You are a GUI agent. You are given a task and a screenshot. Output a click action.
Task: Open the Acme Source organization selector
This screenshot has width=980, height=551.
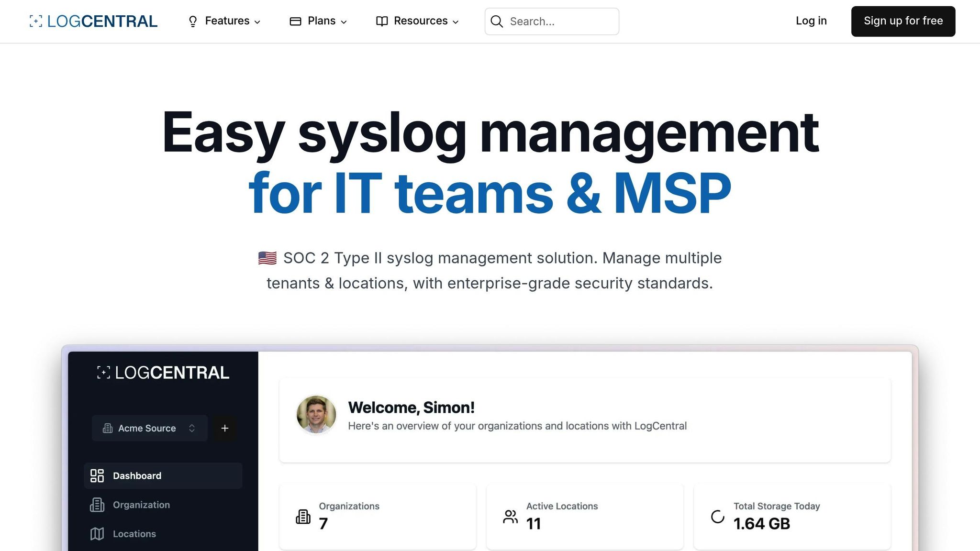click(x=149, y=428)
